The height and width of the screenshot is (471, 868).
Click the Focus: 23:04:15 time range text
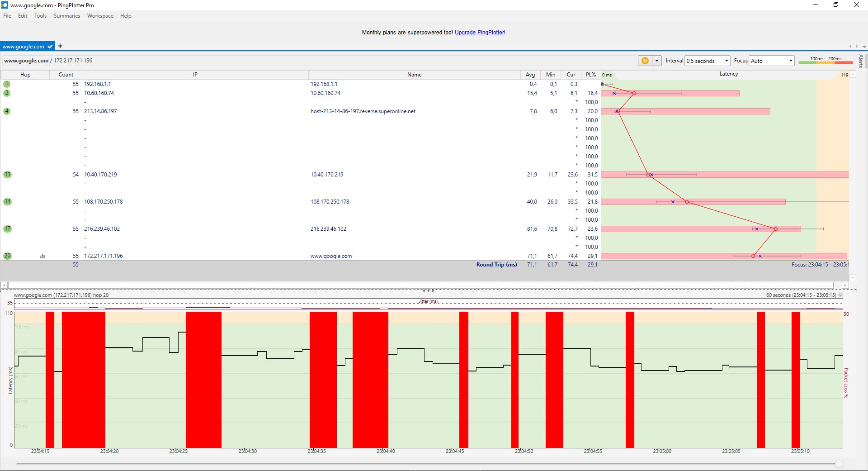click(820, 265)
